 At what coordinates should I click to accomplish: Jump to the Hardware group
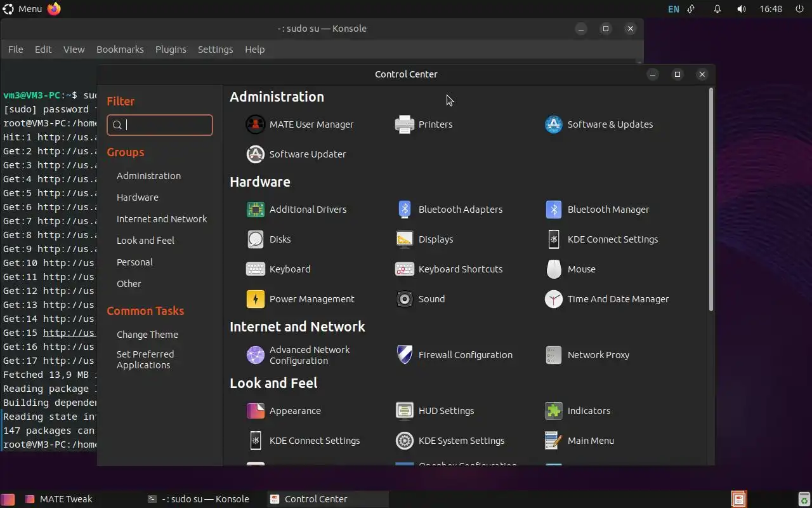138,197
